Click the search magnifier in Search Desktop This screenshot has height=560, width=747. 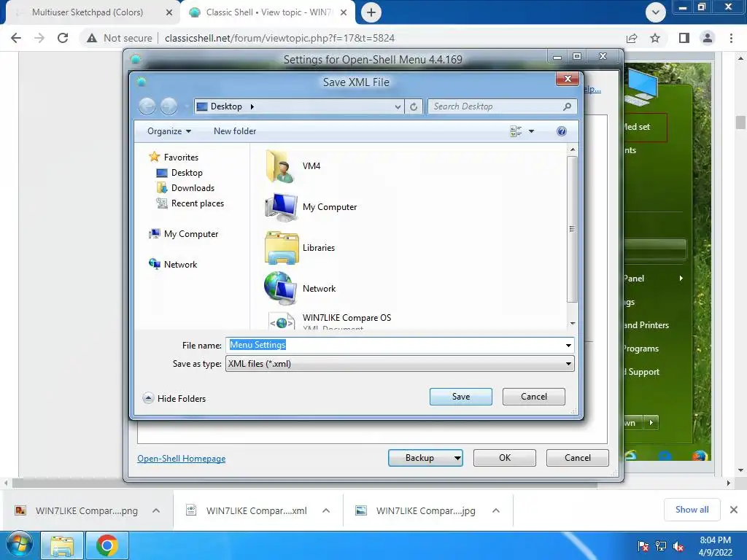[x=567, y=106]
